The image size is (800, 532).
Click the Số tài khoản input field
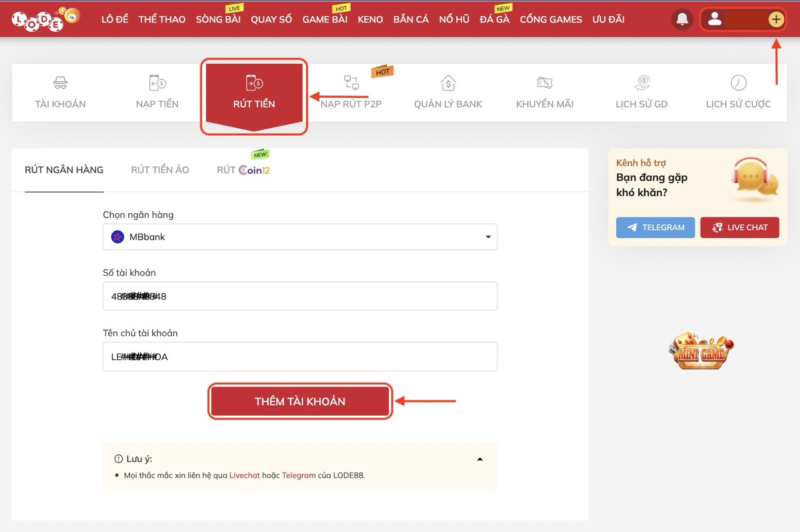pos(300,296)
